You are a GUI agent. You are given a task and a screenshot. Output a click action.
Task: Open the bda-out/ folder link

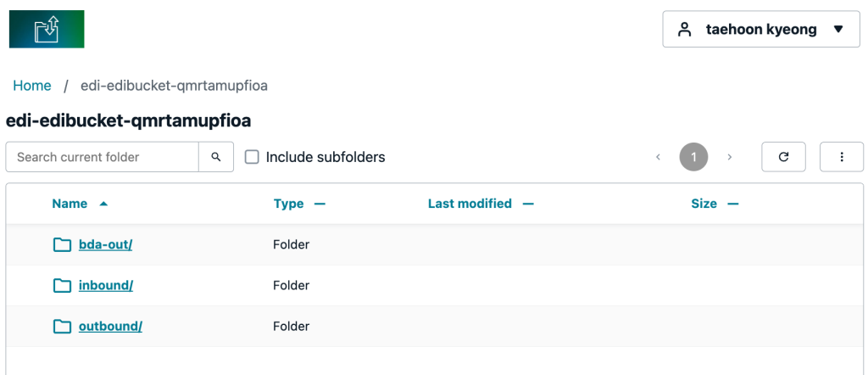coord(105,244)
